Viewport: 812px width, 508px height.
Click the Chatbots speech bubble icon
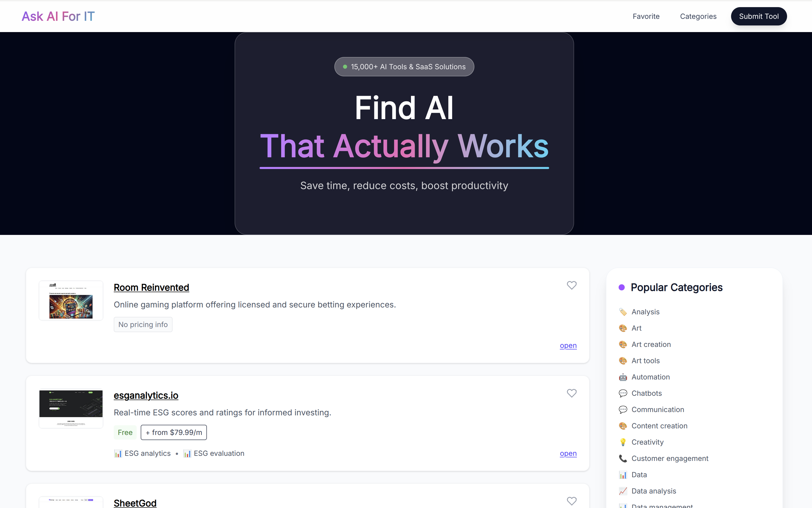click(x=623, y=393)
